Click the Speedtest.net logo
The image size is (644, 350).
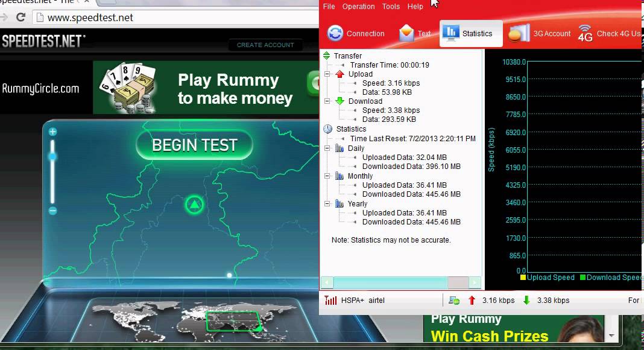43,41
